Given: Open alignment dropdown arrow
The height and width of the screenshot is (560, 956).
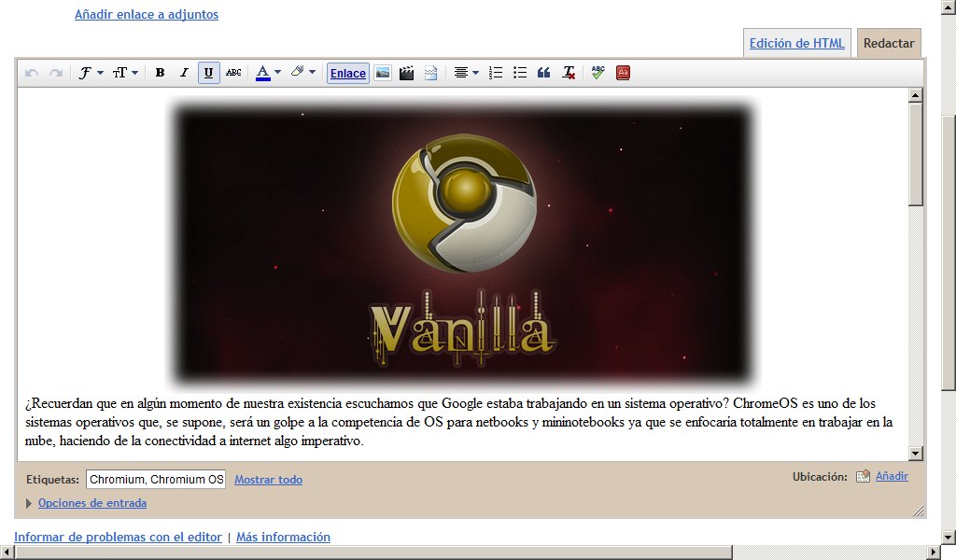Looking at the screenshot, I should (475, 73).
